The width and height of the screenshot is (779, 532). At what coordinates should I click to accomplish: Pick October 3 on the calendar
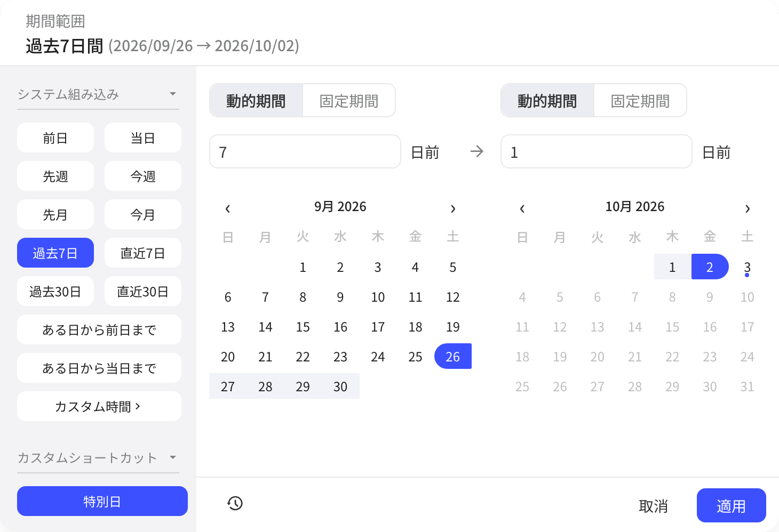(748, 267)
